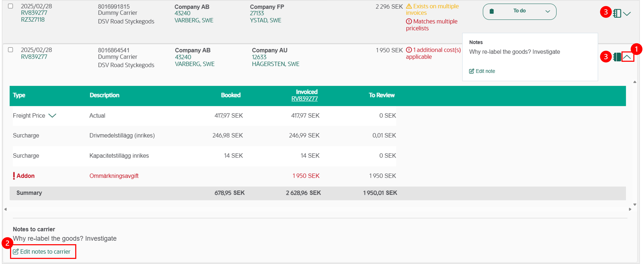Open the To do status dropdown
The image size is (644, 264).
pos(519,12)
